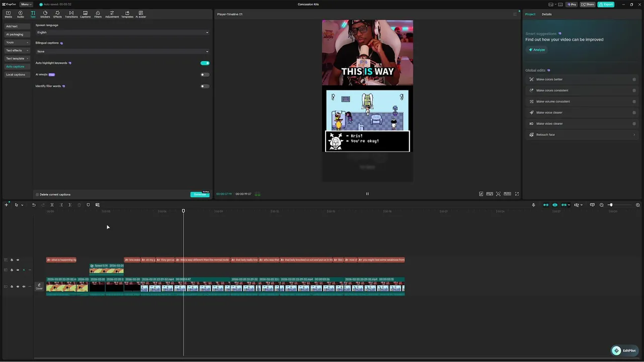Open Bilingual captions None dropdown
Screen dimensions: 644x362
point(122,51)
